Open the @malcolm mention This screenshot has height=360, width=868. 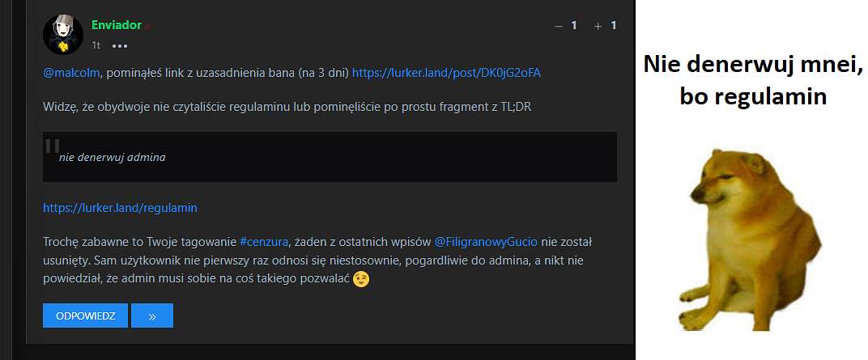pos(72,73)
